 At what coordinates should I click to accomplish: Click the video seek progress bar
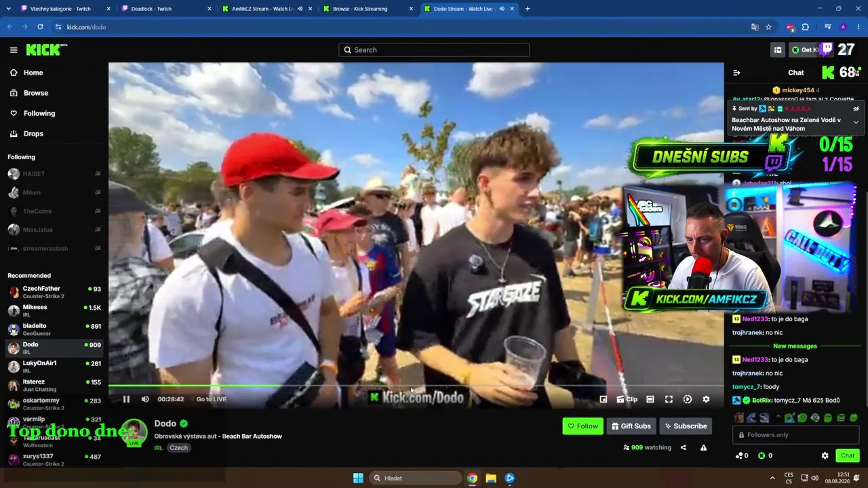coord(416,386)
